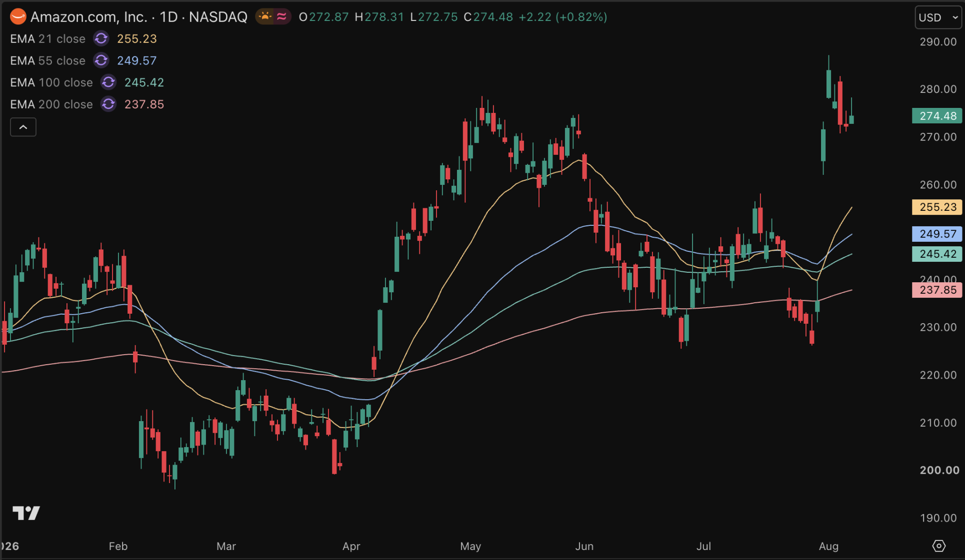Click the yellow EMA 21 price tag 255.23
The height and width of the screenshot is (560, 965).
tap(937, 207)
